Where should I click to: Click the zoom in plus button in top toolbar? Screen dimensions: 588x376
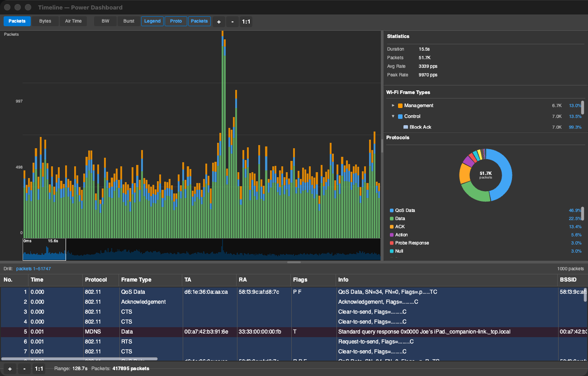(x=219, y=21)
